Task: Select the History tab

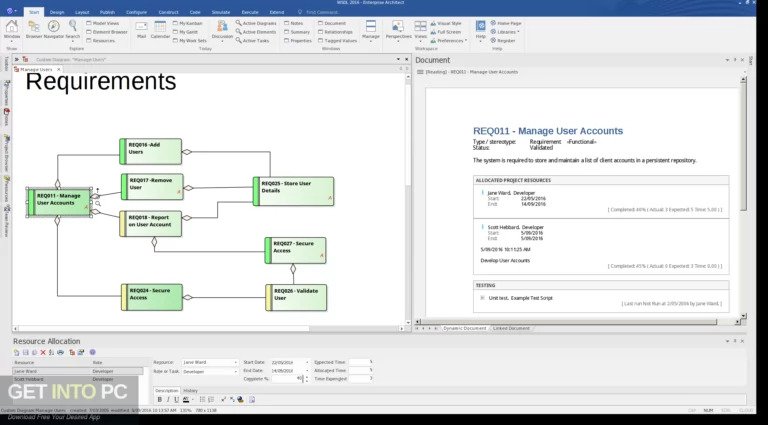Action: 190,391
